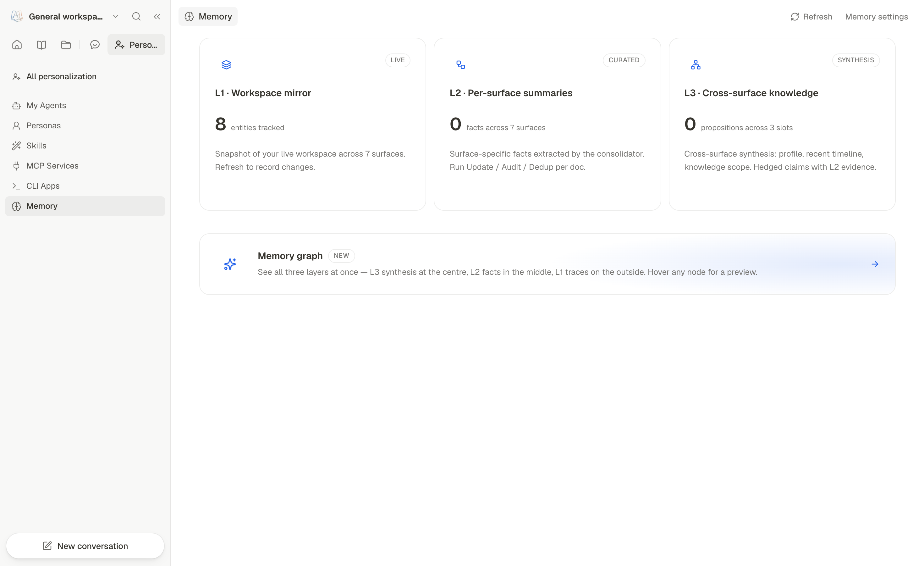Click the Memory graph sparkle icon
The height and width of the screenshot is (566, 924).
pos(230,264)
